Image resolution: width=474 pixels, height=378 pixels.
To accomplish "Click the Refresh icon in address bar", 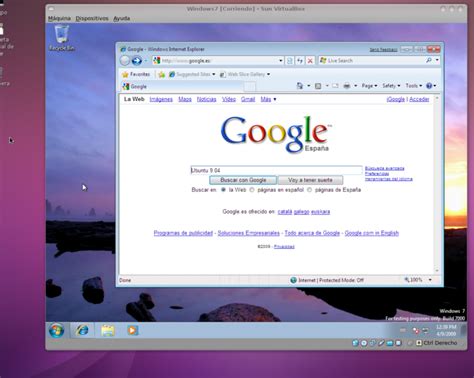I will [300, 61].
